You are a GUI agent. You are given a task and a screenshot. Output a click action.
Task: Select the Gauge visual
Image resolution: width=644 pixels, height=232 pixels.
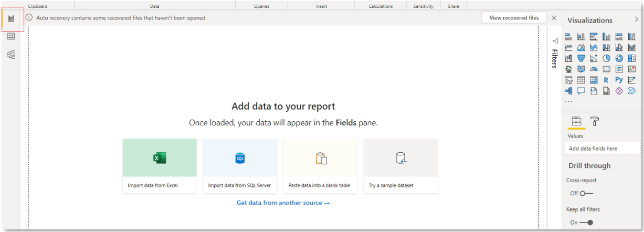point(594,69)
